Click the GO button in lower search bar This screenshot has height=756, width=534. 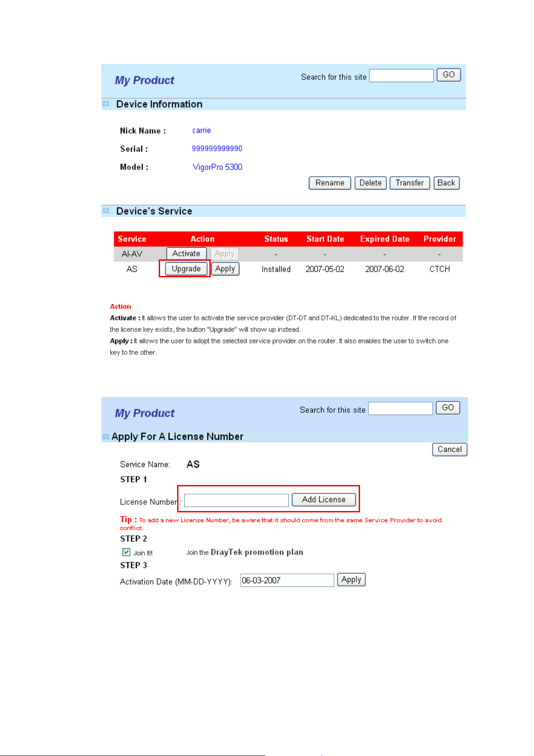[448, 408]
